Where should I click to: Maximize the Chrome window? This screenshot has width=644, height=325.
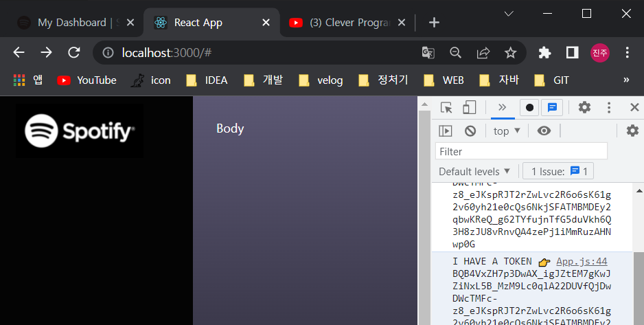(x=587, y=14)
